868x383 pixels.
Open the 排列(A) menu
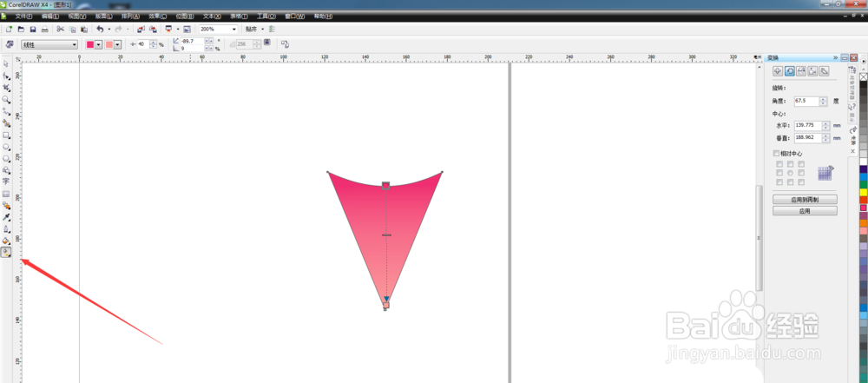click(x=131, y=17)
